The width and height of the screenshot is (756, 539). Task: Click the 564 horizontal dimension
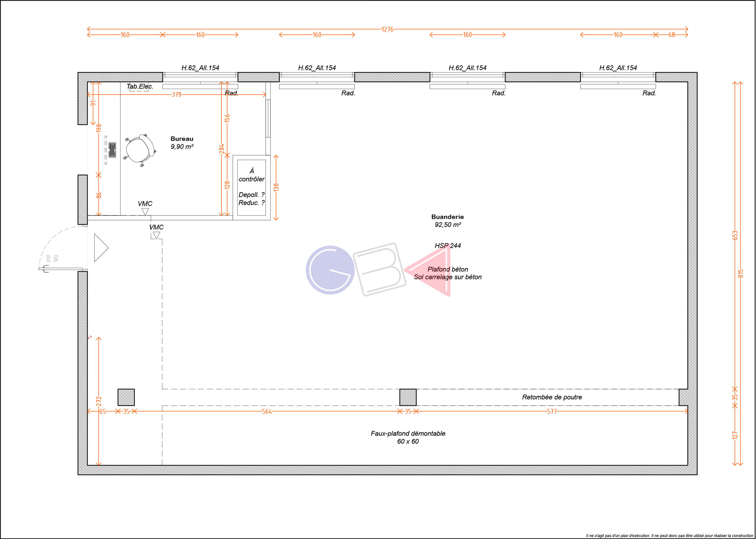tap(267, 412)
